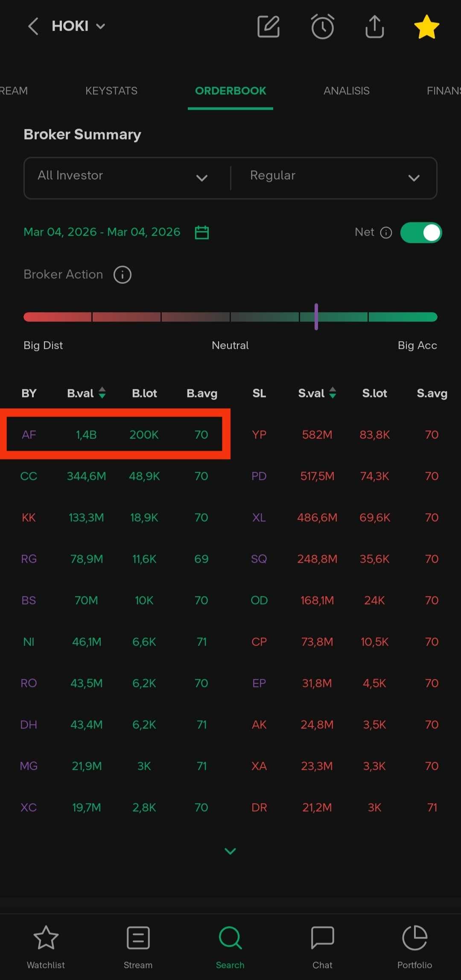Show Broker Action info icon
The image size is (461, 980).
(x=123, y=275)
